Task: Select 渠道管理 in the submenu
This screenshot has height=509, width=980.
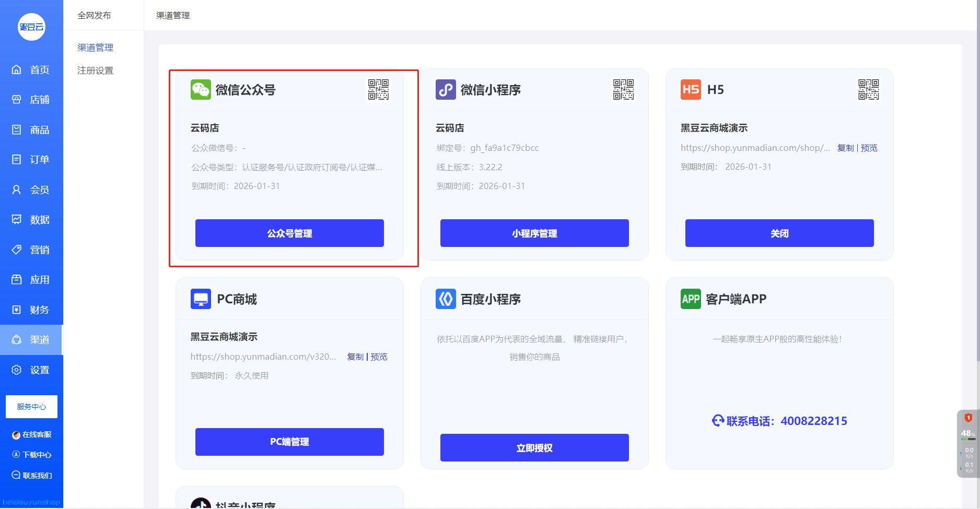Action: [x=95, y=48]
